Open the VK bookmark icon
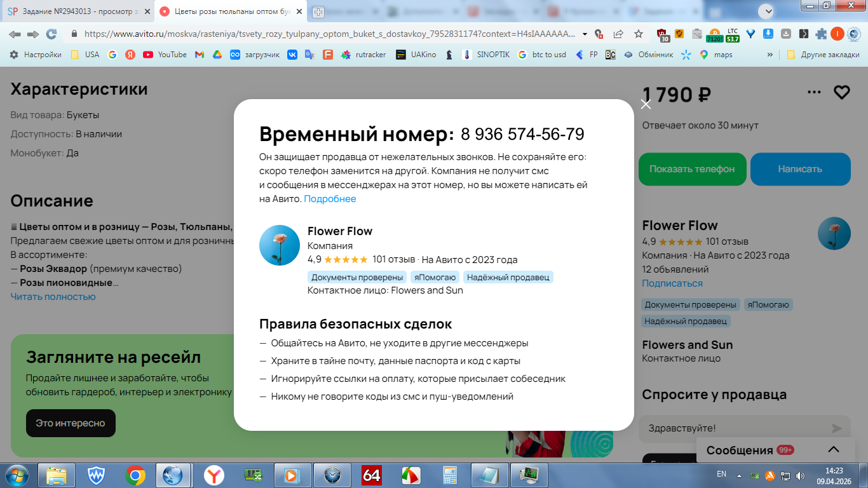 292,55
